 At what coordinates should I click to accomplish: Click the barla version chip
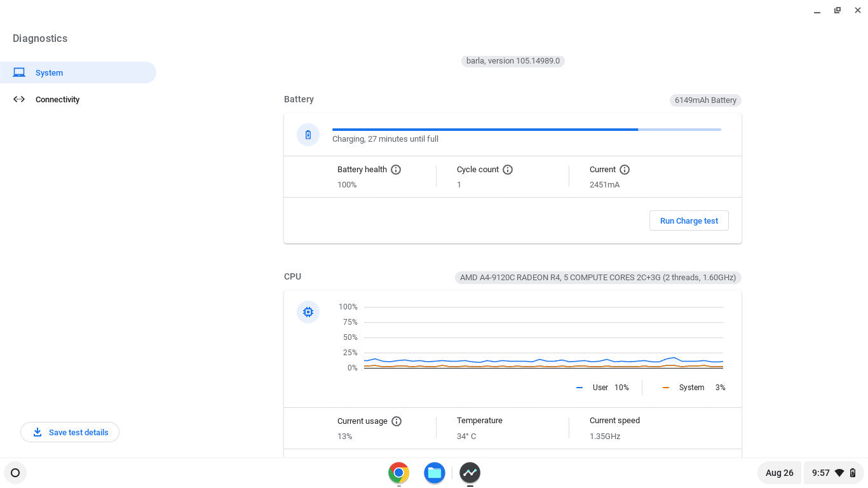pyautogui.click(x=513, y=61)
